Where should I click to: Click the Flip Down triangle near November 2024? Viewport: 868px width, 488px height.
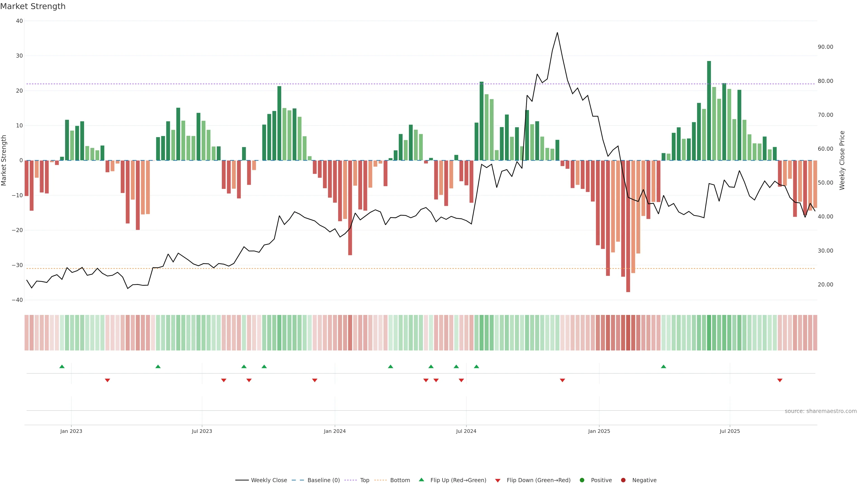click(x=562, y=380)
